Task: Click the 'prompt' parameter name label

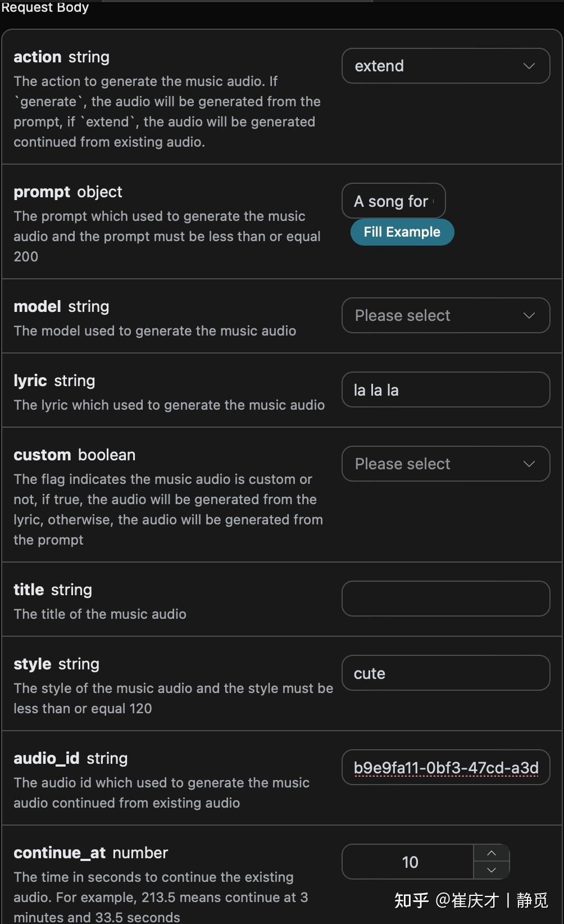Action: coord(42,192)
